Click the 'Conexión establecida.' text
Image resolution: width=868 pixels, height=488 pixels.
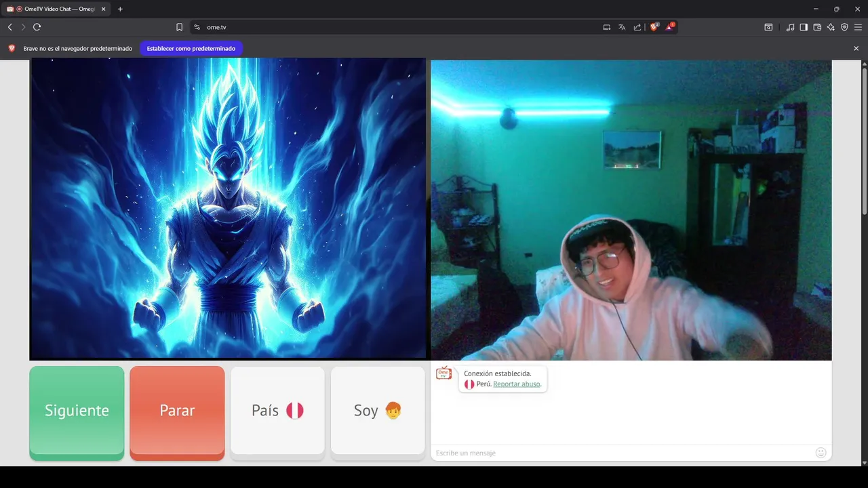(x=497, y=373)
